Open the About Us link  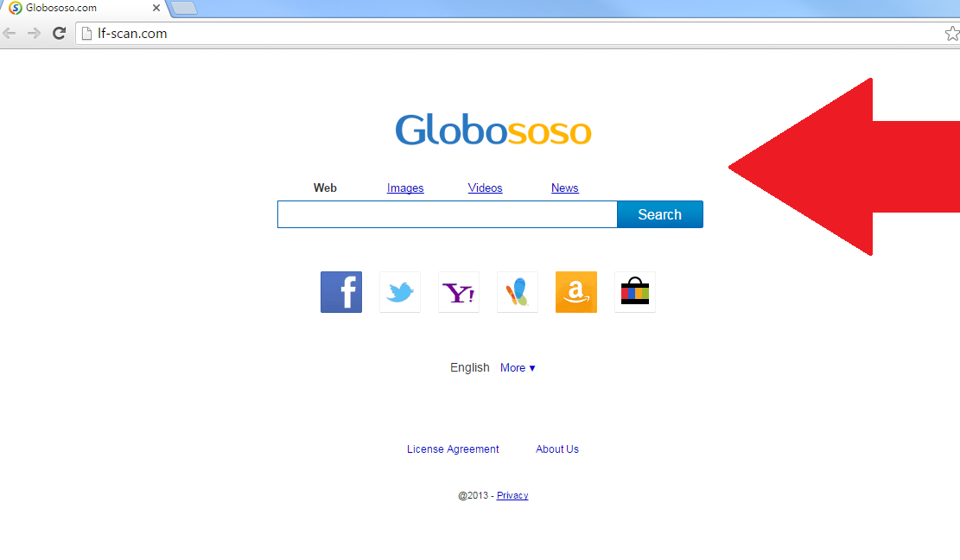click(557, 449)
